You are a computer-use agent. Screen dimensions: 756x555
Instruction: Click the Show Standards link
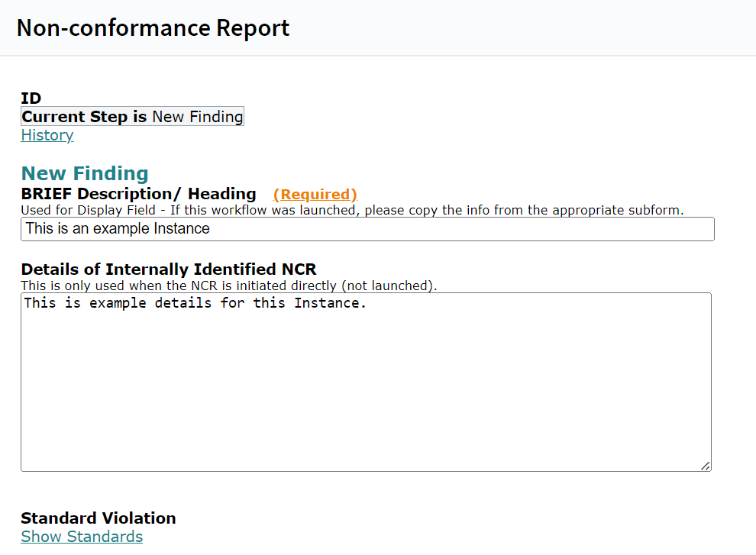click(82, 537)
